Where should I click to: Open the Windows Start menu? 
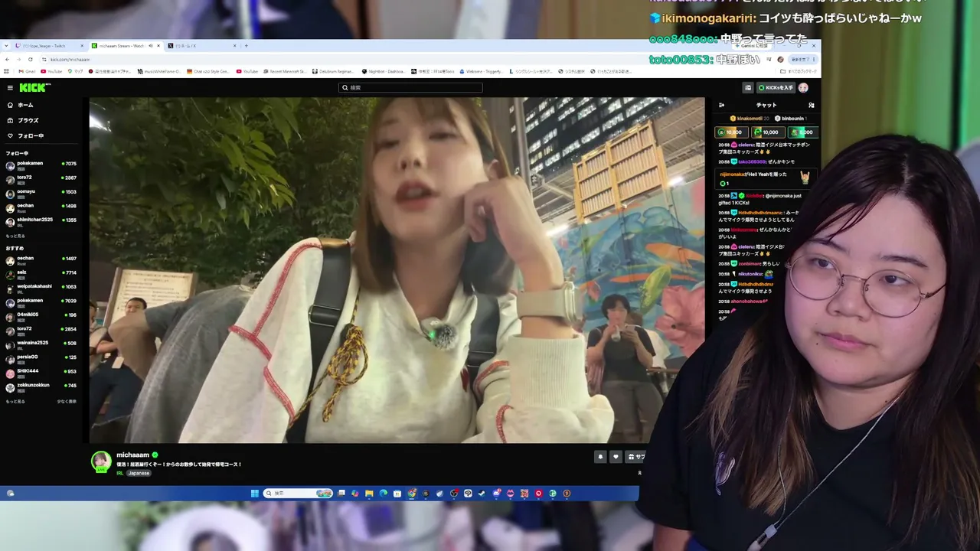point(254,494)
